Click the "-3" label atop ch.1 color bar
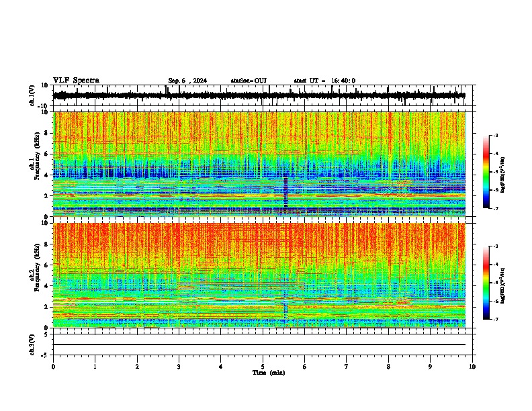 tap(495, 135)
